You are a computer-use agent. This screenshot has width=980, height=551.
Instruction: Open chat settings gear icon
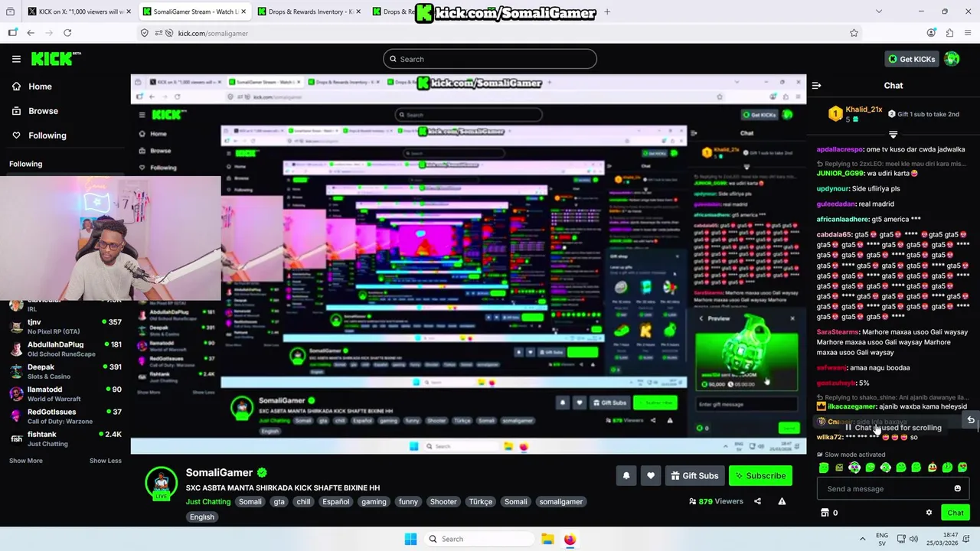(x=929, y=513)
